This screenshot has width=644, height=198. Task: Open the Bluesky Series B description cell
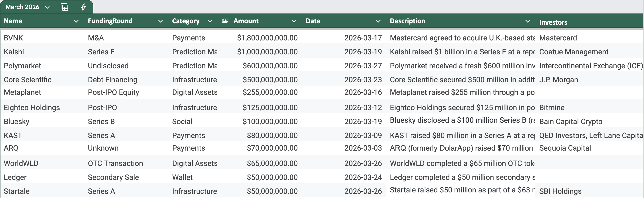pyautogui.click(x=462, y=120)
